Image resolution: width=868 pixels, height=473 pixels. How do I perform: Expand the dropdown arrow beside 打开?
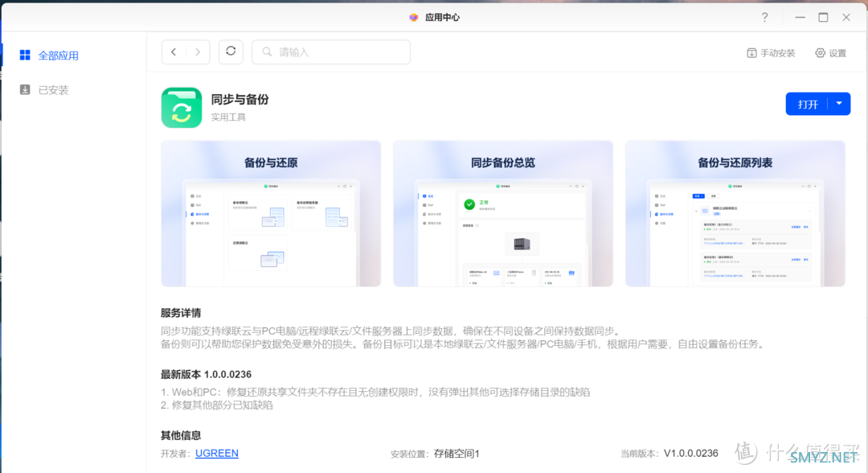pyautogui.click(x=839, y=104)
